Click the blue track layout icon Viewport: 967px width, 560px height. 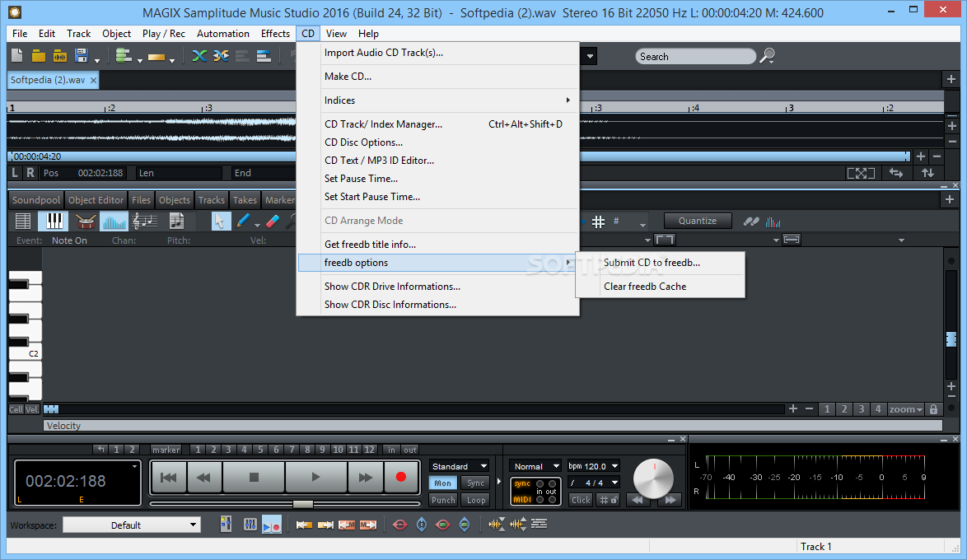264,56
